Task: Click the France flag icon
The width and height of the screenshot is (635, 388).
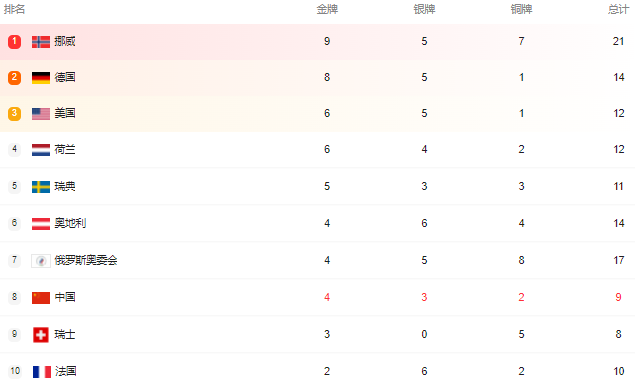Action: pos(42,372)
